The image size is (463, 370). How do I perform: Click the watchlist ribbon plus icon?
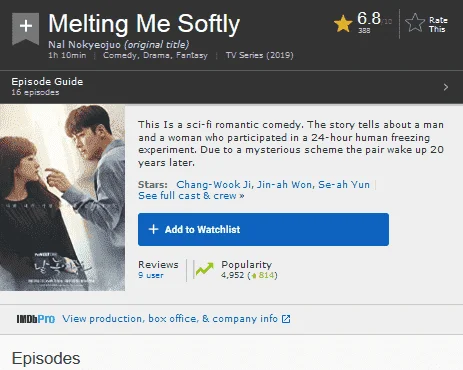(26, 28)
